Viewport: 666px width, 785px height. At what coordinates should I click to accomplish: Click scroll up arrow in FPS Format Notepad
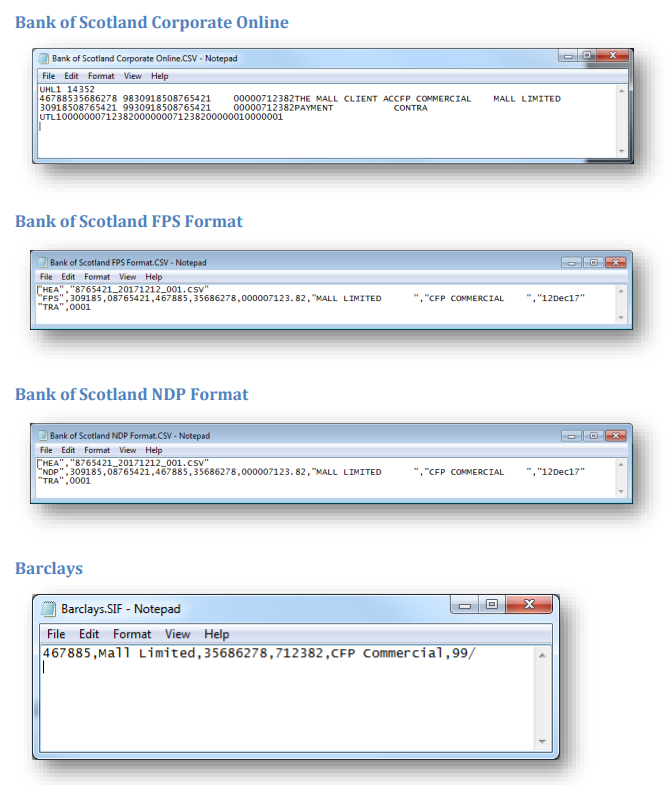click(621, 291)
